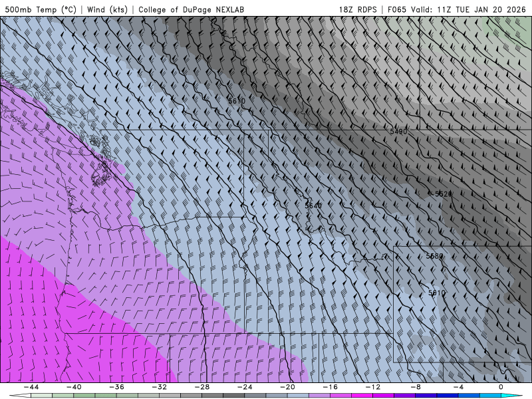Click the -36 colorbar scale value
The image size is (532, 399).
117,387
